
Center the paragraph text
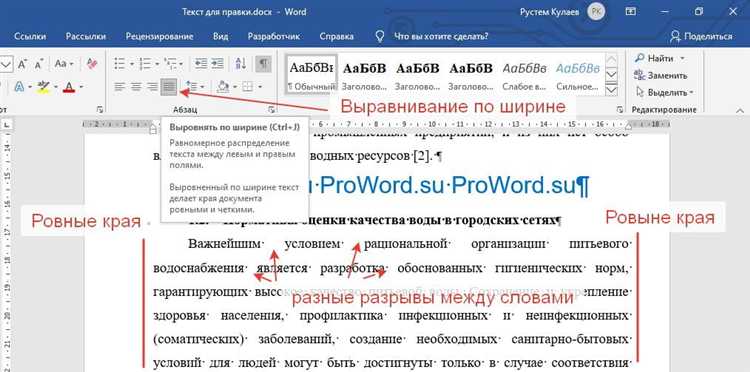(136, 87)
